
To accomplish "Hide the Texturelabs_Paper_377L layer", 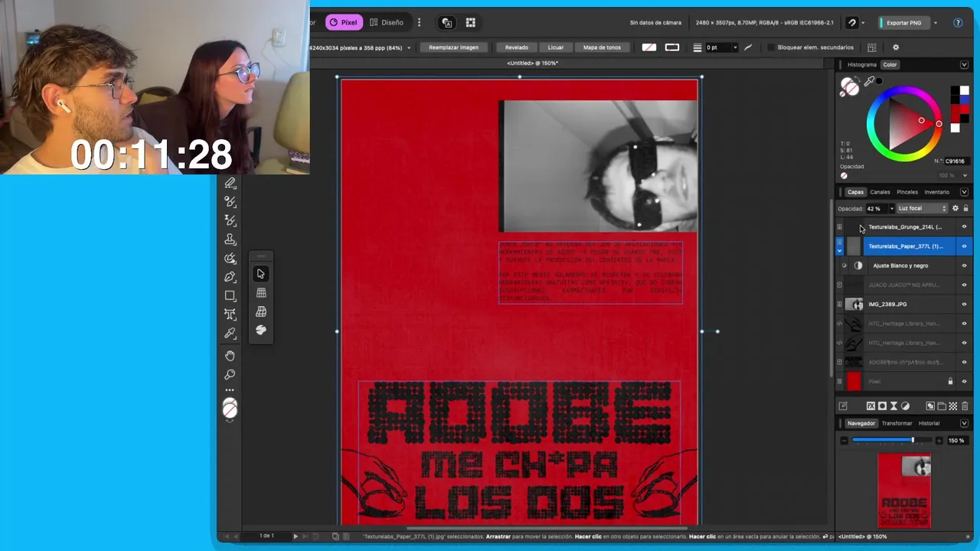I will coord(964,246).
